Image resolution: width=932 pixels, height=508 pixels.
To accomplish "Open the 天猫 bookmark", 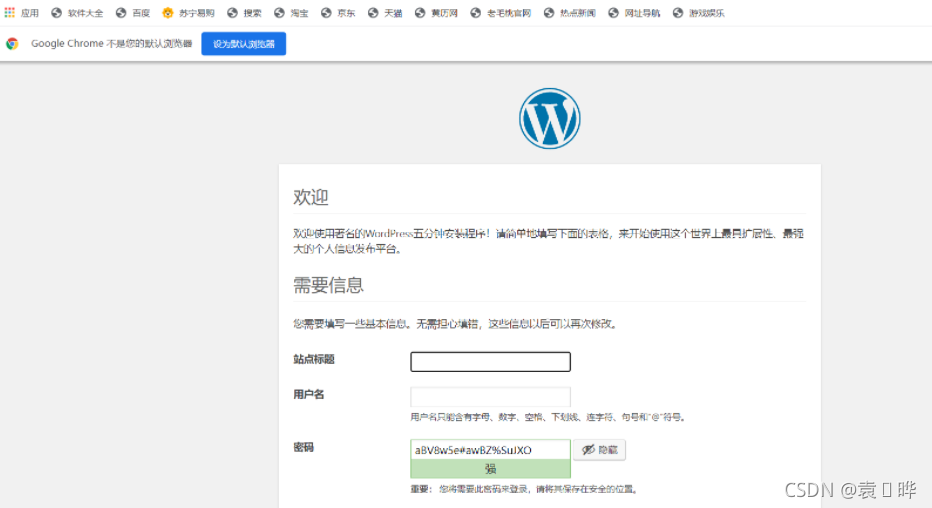I will coord(385,12).
